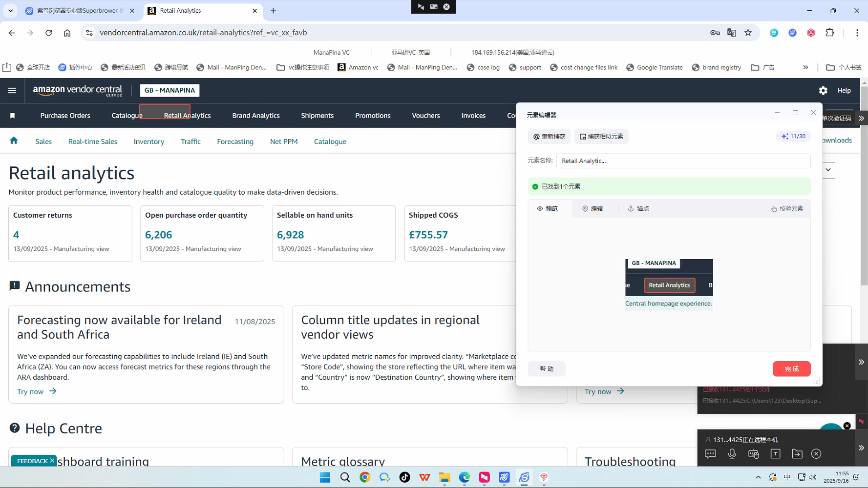Open the Google Translate icon in address bar
Screen dimensions: 868x488
tap(731, 33)
